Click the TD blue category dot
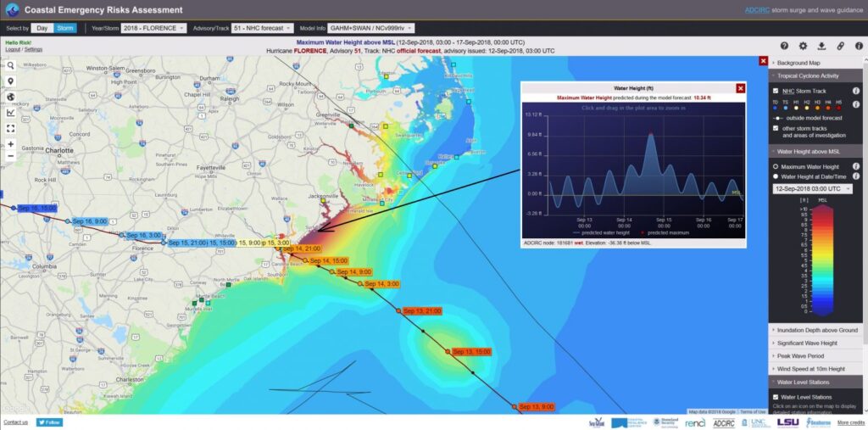868x430 pixels. click(776, 109)
